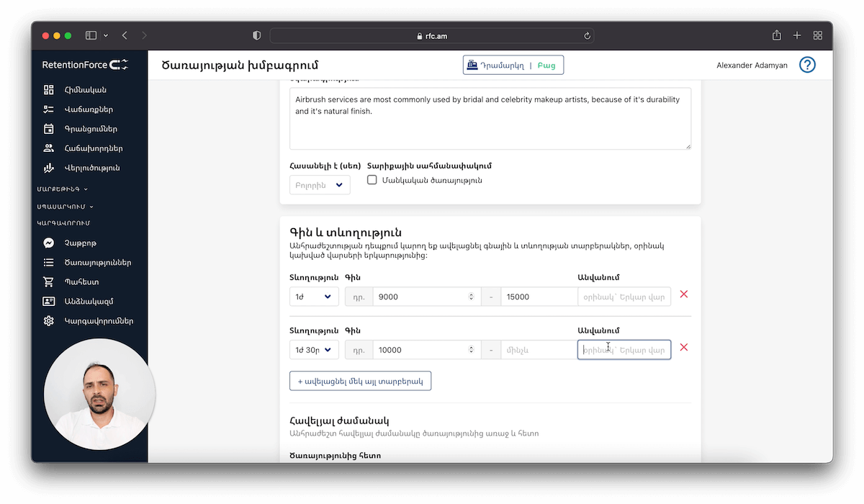The width and height of the screenshot is (864, 504).
Task: Open the Safari sidebar options chevron
Action: click(106, 35)
